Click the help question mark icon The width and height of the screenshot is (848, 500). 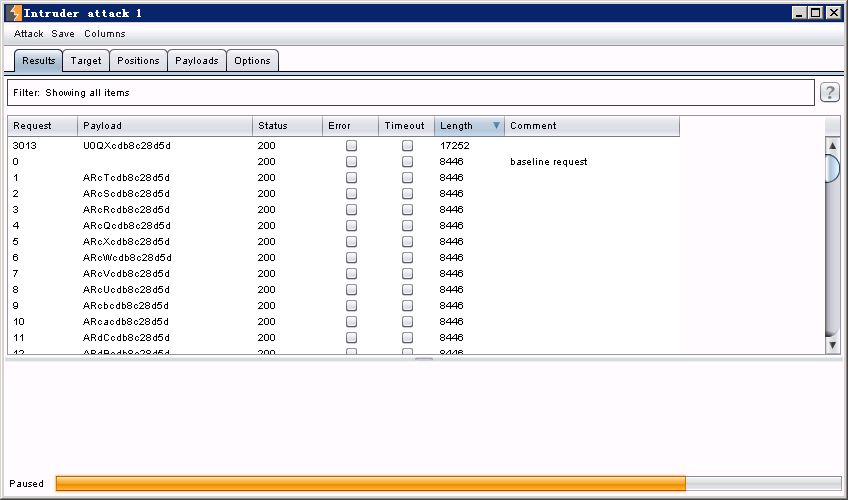tap(829, 93)
